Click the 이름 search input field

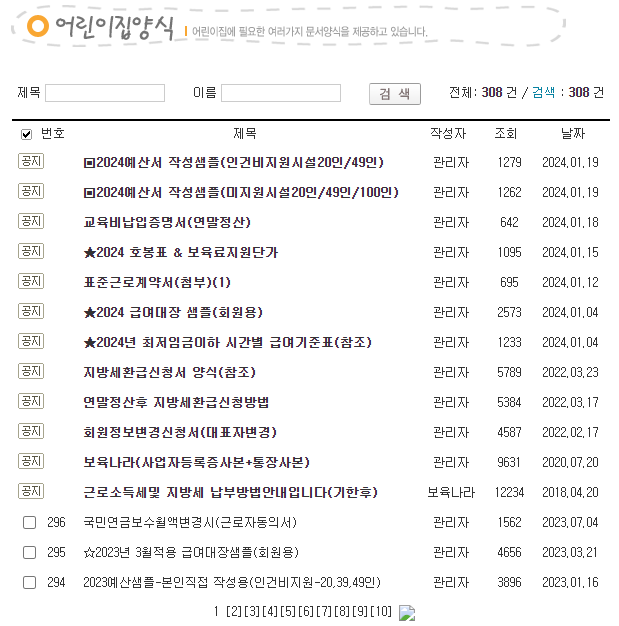click(281, 93)
